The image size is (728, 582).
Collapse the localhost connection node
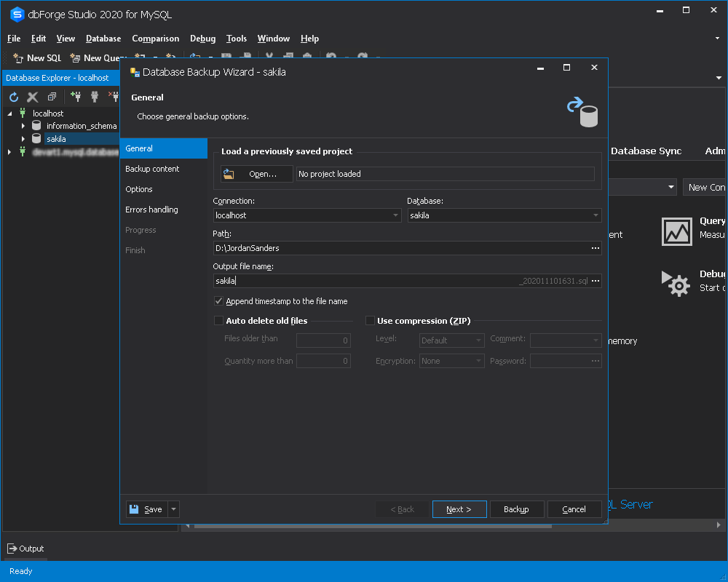pyautogui.click(x=9, y=113)
